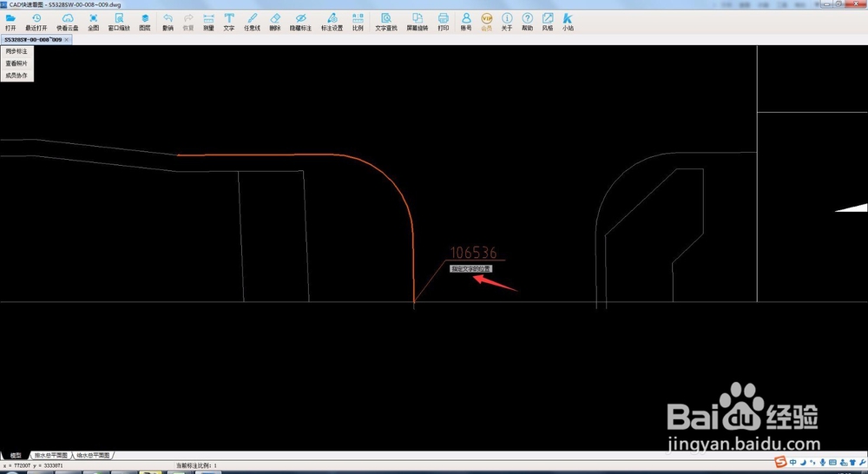868x474 pixels.
Task: Close the S5328SW-00-008~009 document tab
Action: pos(67,40)
